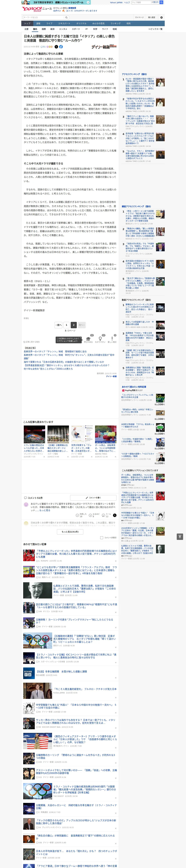The width and height of the screenshot is (186, 868).
Task: Open the みんなの意見 navigation tab
Action: coord(98,24)
